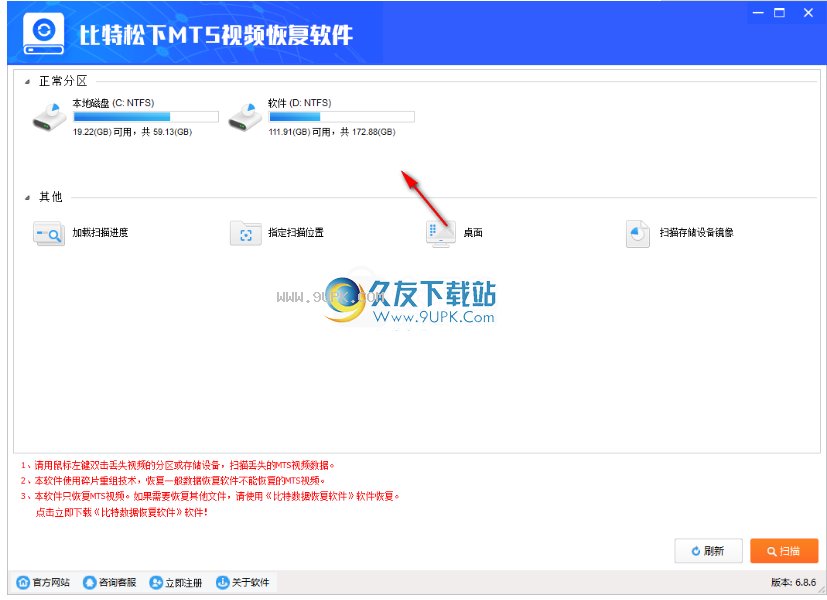Open the 加载扫描进度 load scan progress icon

[49, 234]
